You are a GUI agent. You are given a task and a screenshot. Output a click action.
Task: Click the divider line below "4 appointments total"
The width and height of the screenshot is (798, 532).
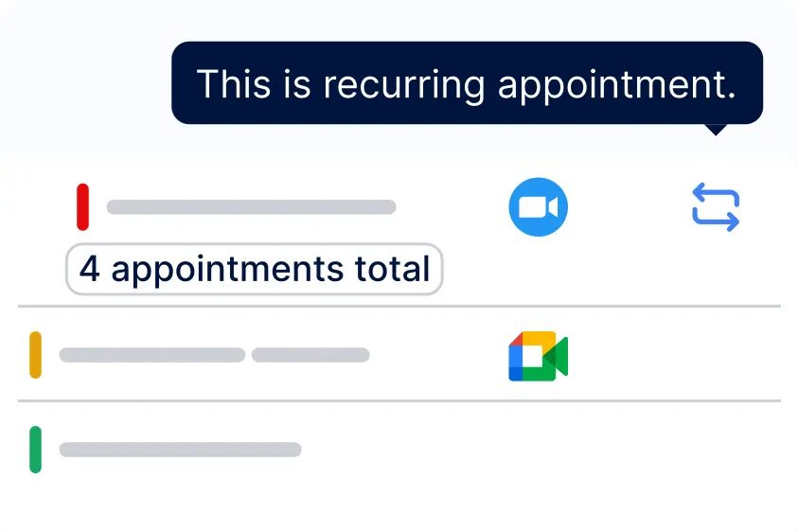point(399,306)
